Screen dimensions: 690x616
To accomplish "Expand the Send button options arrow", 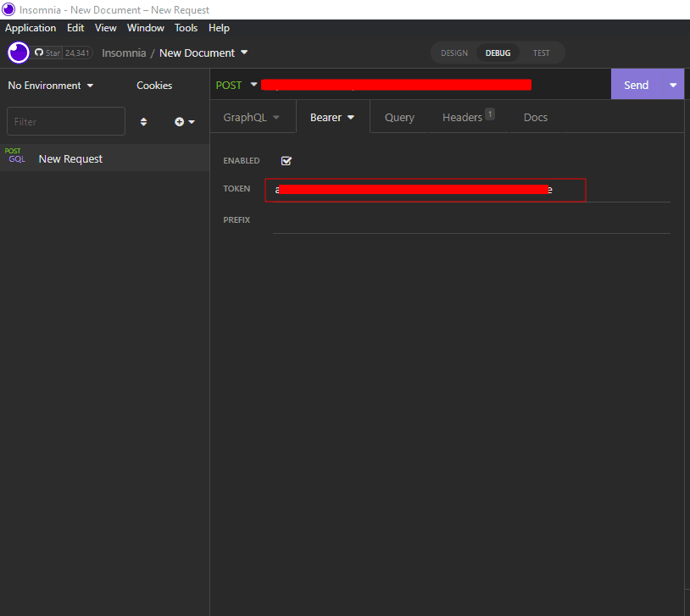I will 673,85.
